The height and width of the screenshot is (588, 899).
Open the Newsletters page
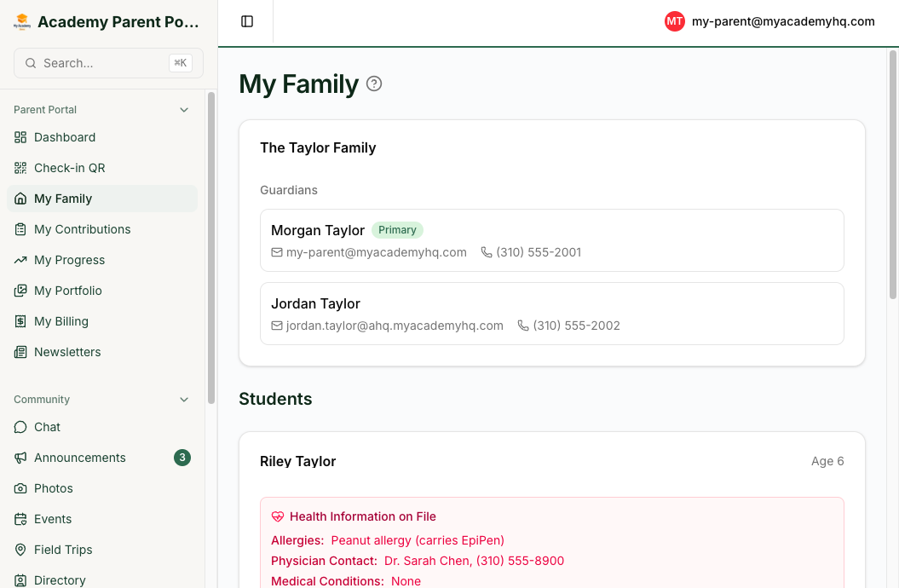coord(102,352)
